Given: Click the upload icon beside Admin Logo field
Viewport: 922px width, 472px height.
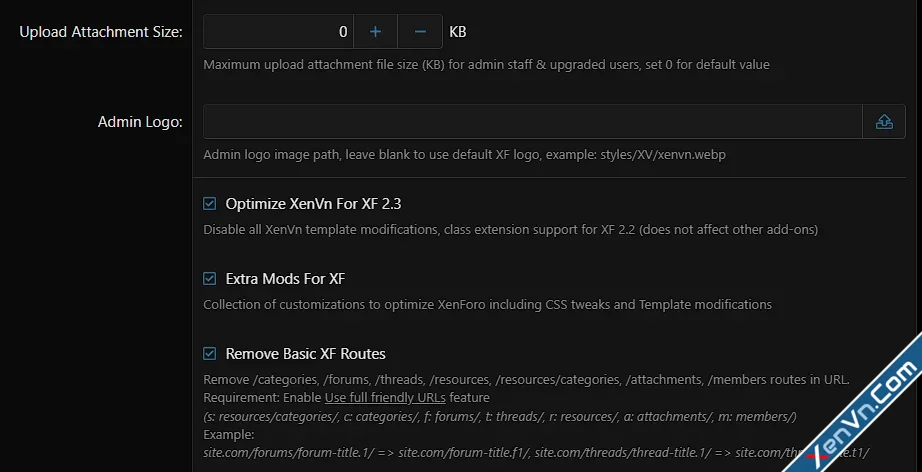Looking at the screenshot, I should point(884,122).
